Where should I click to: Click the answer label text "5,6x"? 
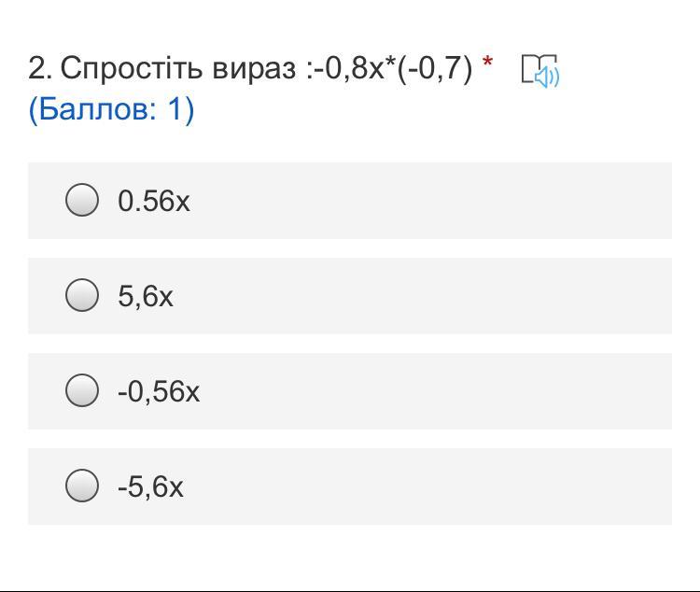[146, 297]
